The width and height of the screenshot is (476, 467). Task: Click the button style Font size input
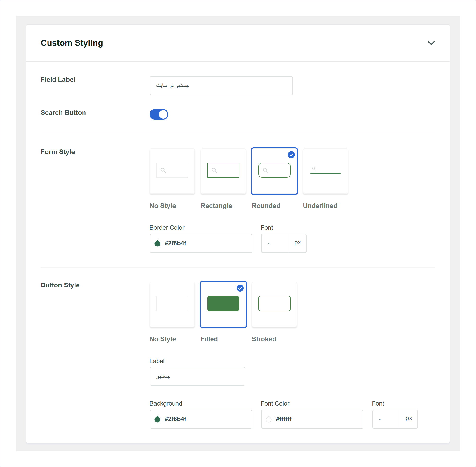(x=386, y=419)
